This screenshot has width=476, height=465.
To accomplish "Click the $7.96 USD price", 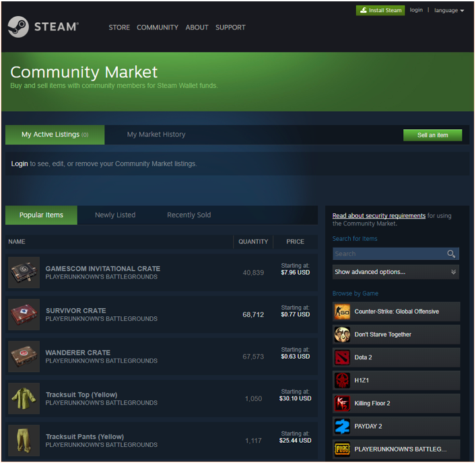I will tap(296, 273).
